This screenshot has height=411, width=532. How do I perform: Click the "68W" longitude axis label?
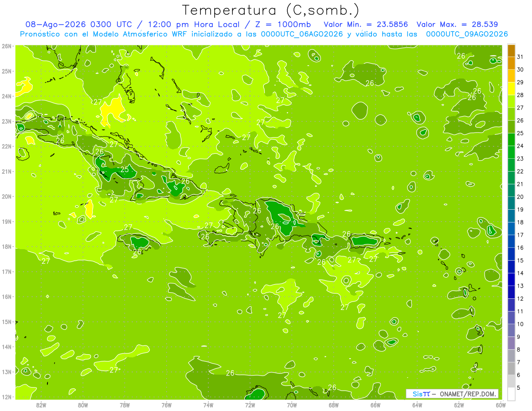point(334,405)
